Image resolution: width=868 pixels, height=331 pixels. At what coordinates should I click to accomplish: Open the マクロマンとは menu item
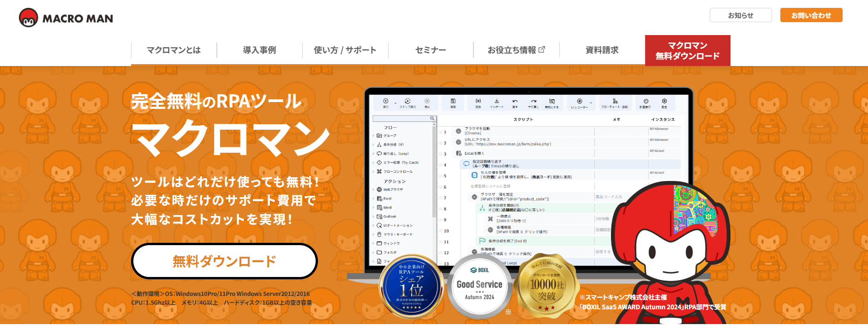[174, 50]
